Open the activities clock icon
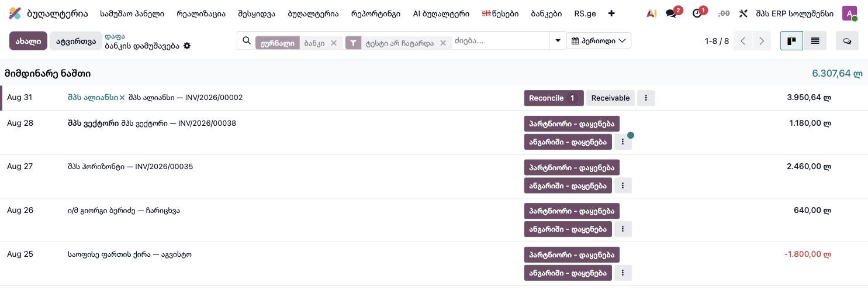 click(697, 13)
